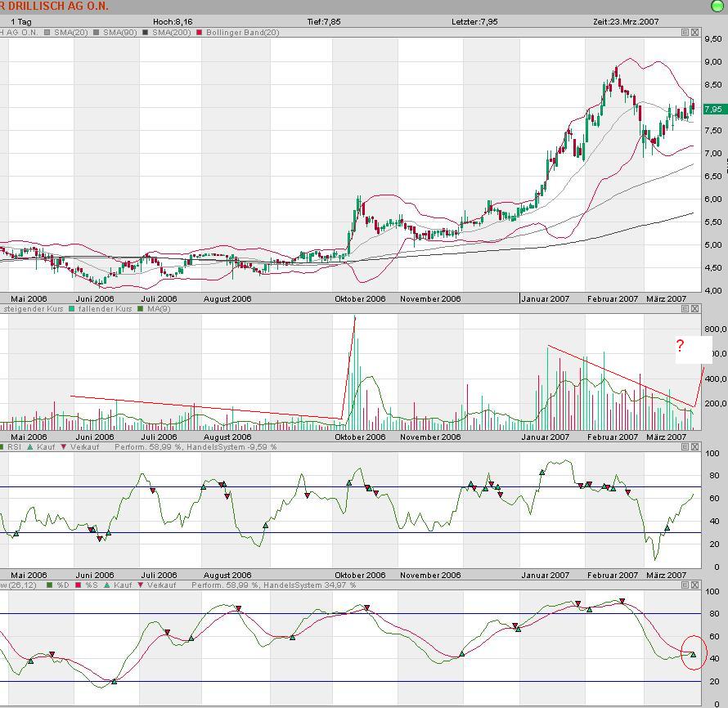Click '200,0' on the volume axis
The image size is (728, 708).
716,403
